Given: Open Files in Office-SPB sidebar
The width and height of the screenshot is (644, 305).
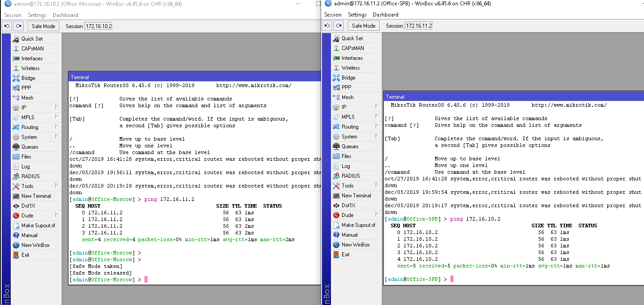Looking at the screenshot, I should (x=356, y=156).
